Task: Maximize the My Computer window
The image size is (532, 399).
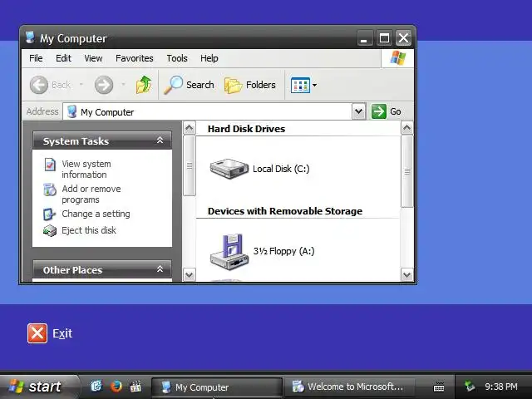Action: tap(384, 38)
